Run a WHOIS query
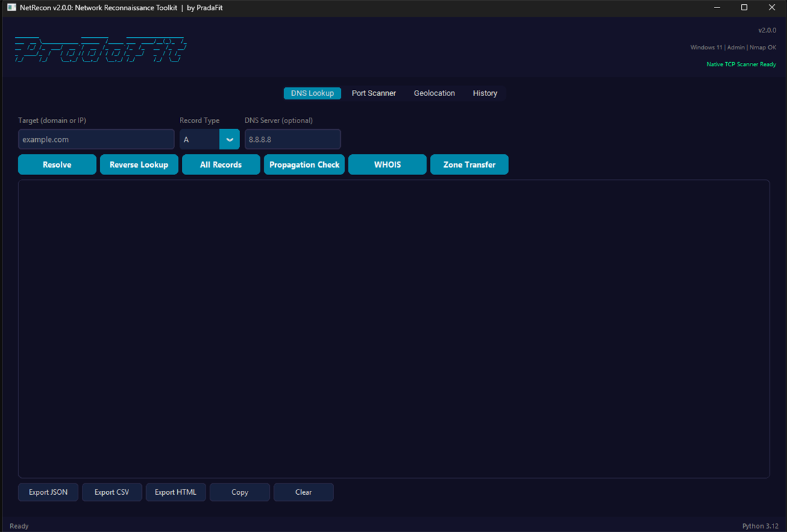The image size is (787, 532). click(387, 165)
